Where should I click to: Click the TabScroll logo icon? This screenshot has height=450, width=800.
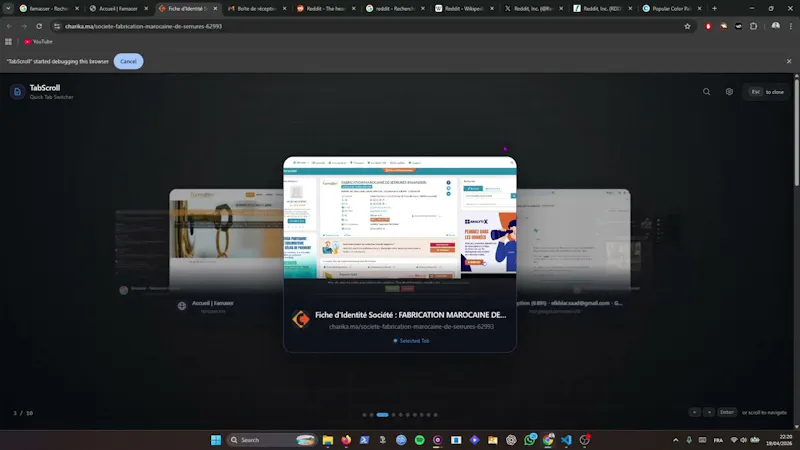(17, 92)
